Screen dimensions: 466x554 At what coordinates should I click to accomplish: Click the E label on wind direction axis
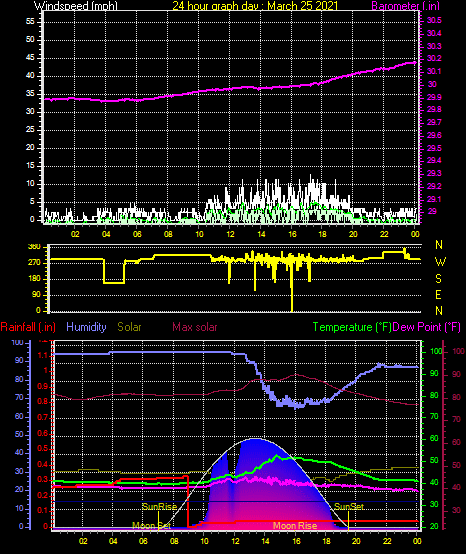coord(438,295)
